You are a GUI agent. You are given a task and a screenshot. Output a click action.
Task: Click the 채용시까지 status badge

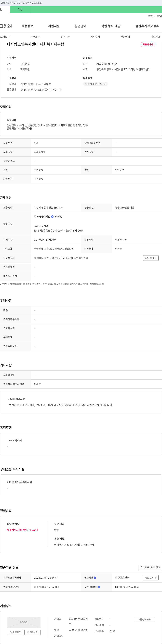[x=148, y=44]
